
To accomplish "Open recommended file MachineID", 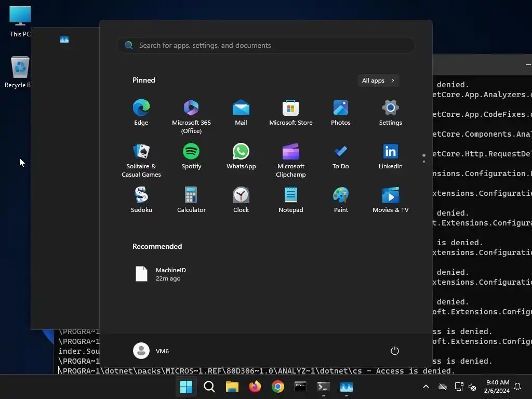I will tap(161, 274).
